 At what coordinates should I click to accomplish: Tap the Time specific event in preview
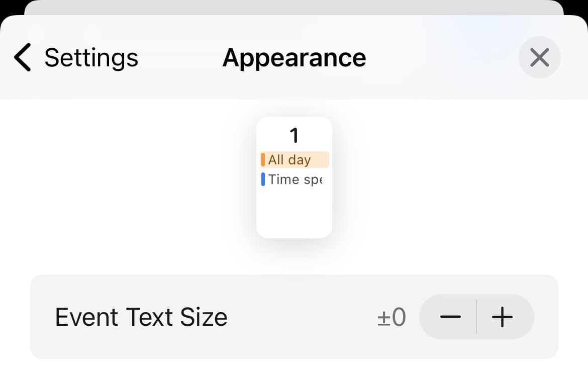[295, 179]
